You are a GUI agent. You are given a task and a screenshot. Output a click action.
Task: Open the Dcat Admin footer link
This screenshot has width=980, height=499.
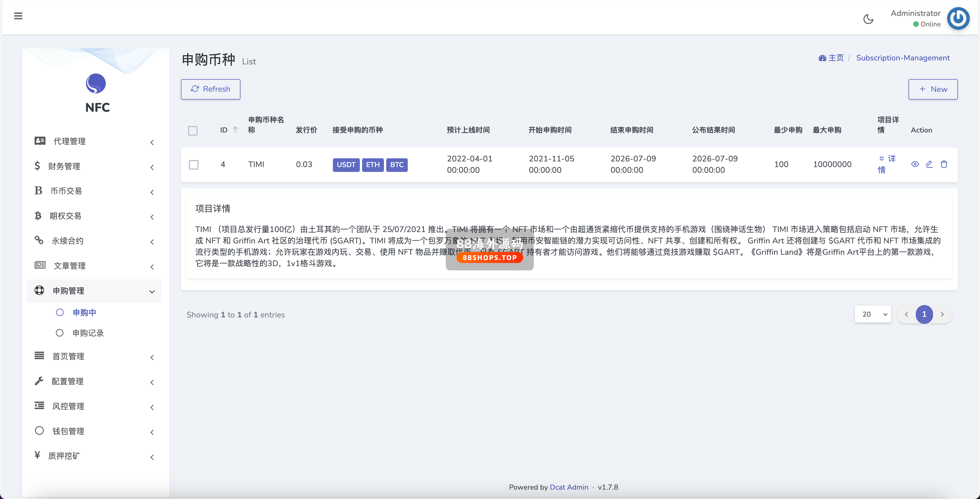pyautogui.click(x=569, y=487)
